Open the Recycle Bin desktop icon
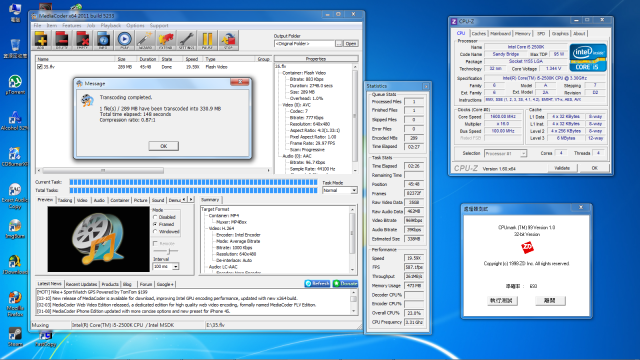640x360 pixels. click(x=15, y=48)
